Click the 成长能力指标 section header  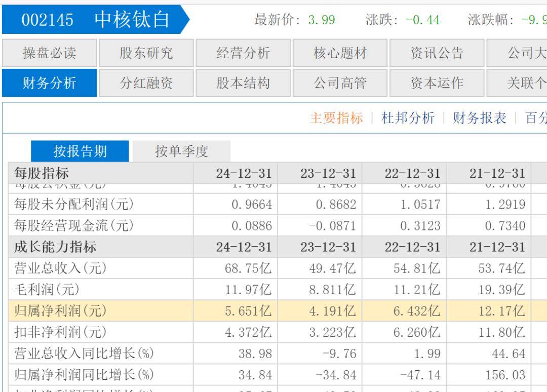point(55,247)
